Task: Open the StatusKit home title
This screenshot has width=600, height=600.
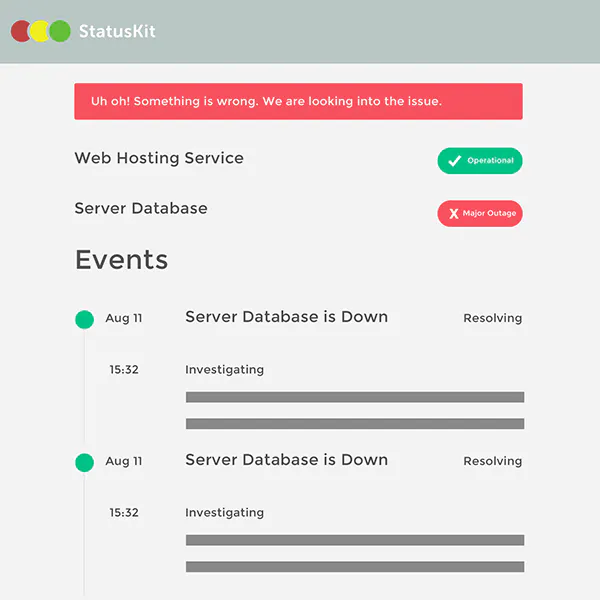Action: click(117, 31)
